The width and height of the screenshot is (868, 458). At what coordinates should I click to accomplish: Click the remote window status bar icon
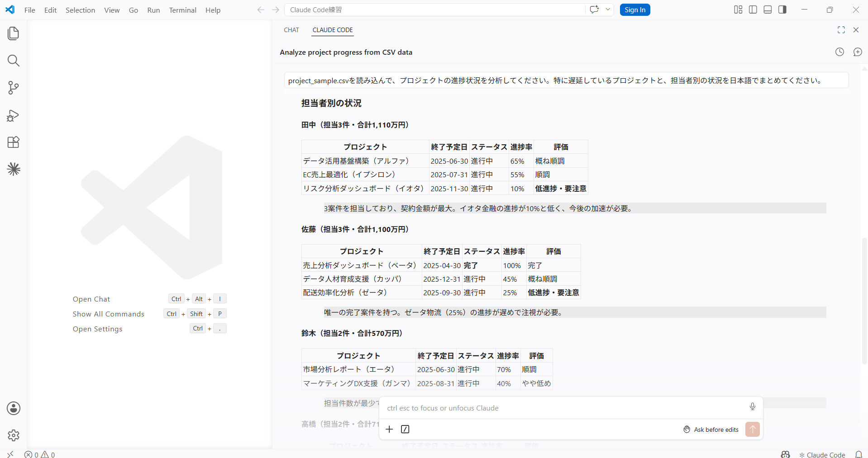pos(10,454)
